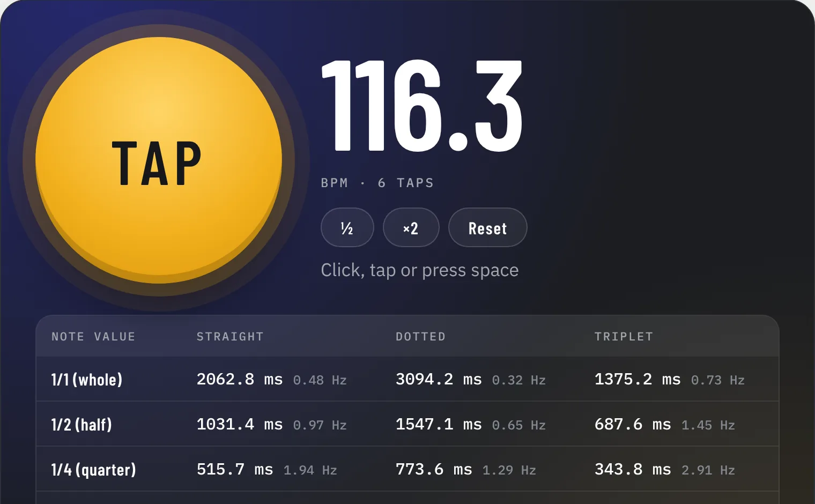This screenshot has height=504, width=815.
Task: Select the 1.29 Hz value
Action: [x=509, y=470]
